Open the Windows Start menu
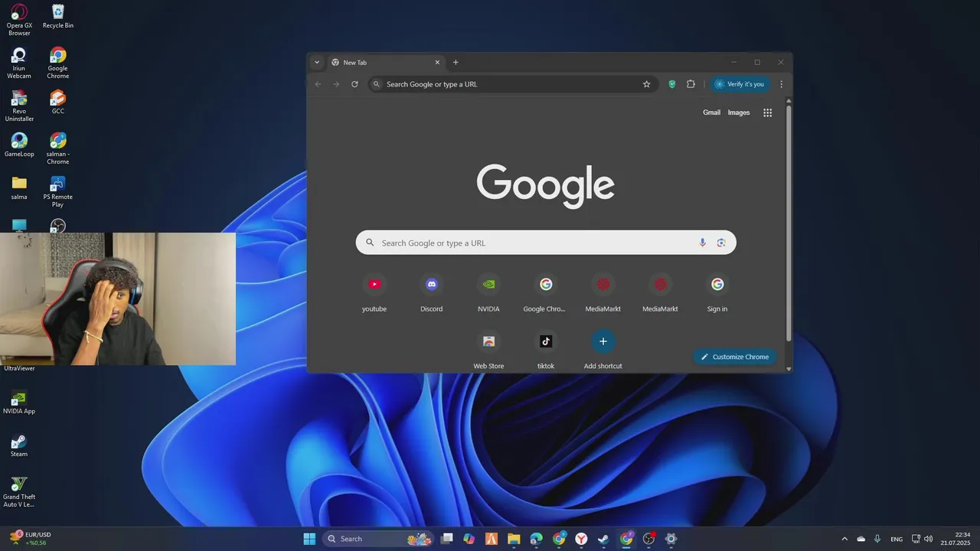Viewport: 980px width, 551px height. pos(309,539)
